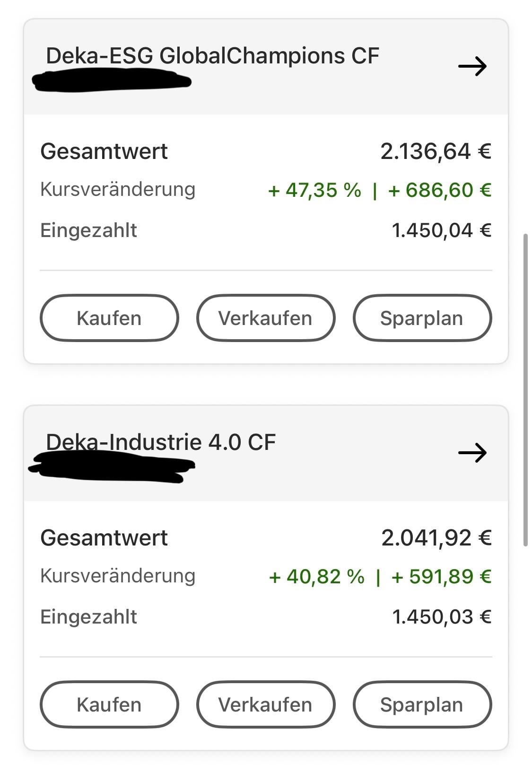
Task: Click the + 591,89 € gain figure
Action: (x=441, y=577)
